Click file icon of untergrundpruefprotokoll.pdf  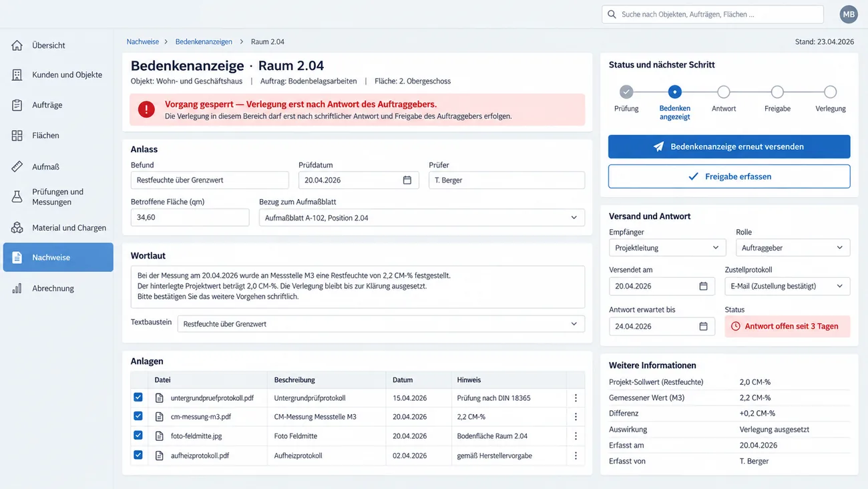159,397
